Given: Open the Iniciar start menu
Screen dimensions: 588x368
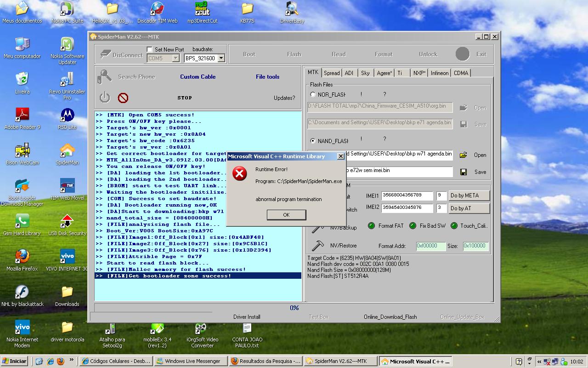Looking at the screenshot, I should click(x=15, y=361).
